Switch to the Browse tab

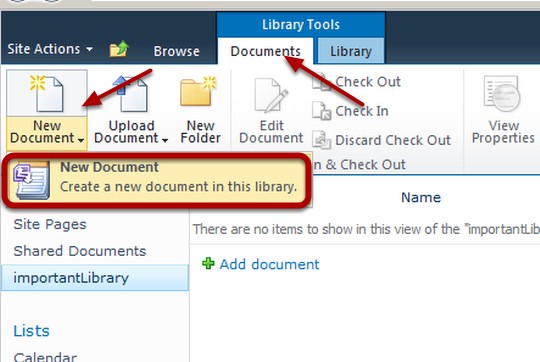177,51
